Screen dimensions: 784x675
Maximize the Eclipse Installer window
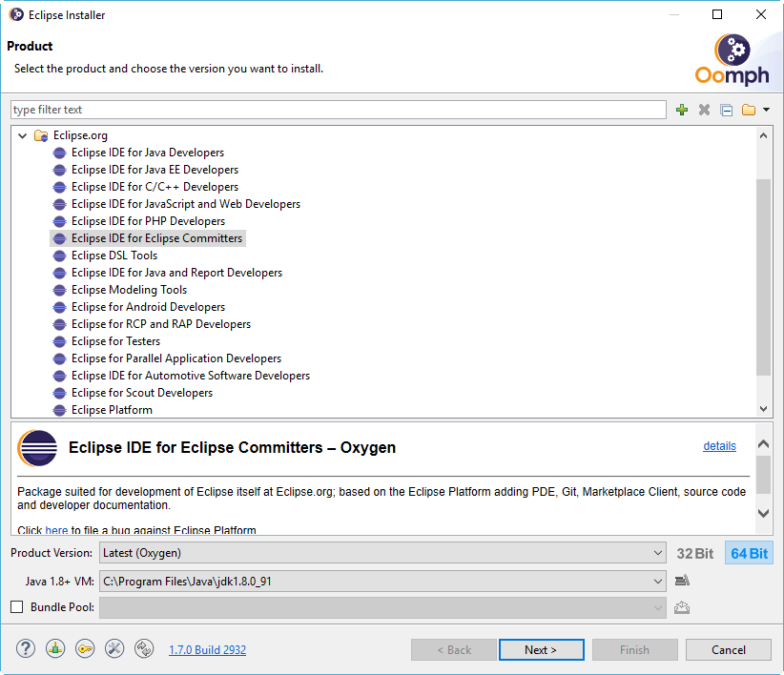(x=717, y=14)
